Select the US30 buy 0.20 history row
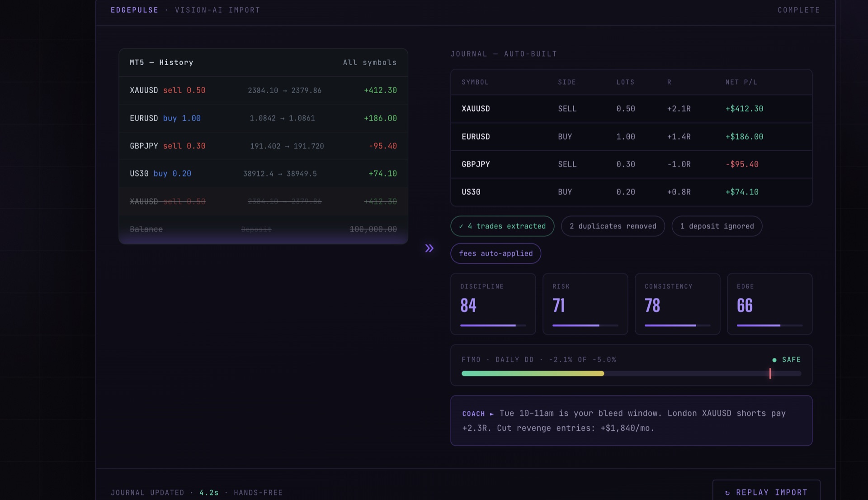Image resolution: width=868 pixels, height=500 pixels. click(263, 174)
